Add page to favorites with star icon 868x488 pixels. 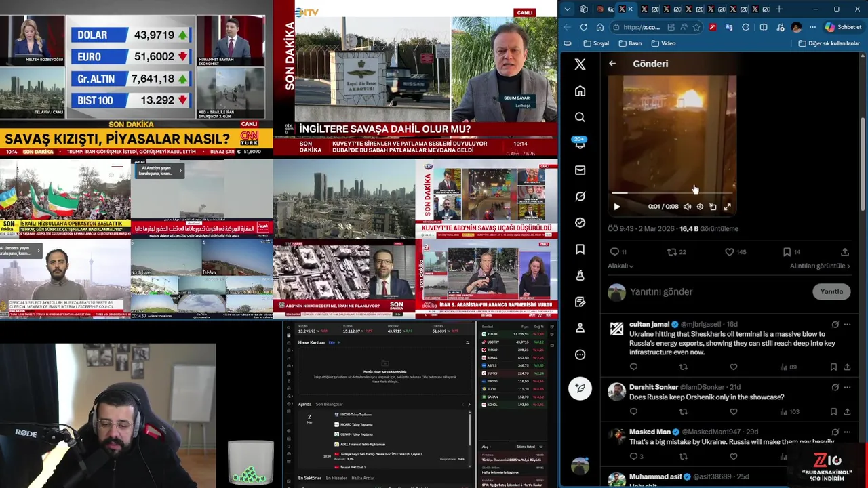696,27
